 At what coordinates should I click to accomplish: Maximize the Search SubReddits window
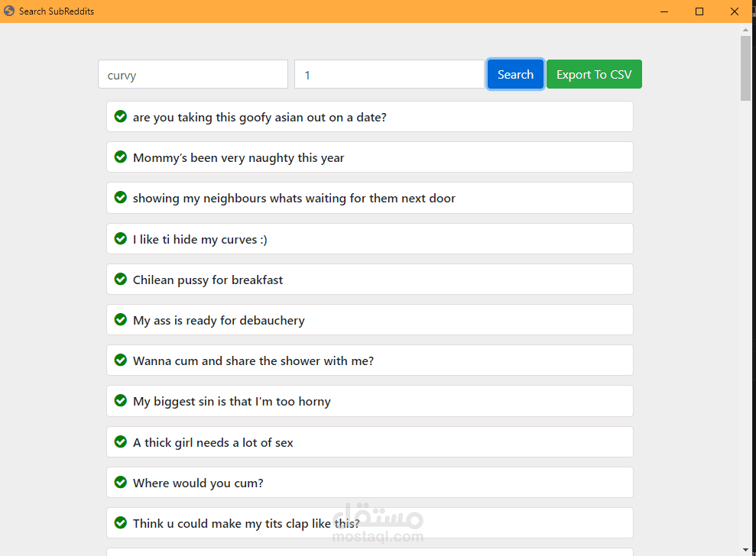tap(699, 11)
